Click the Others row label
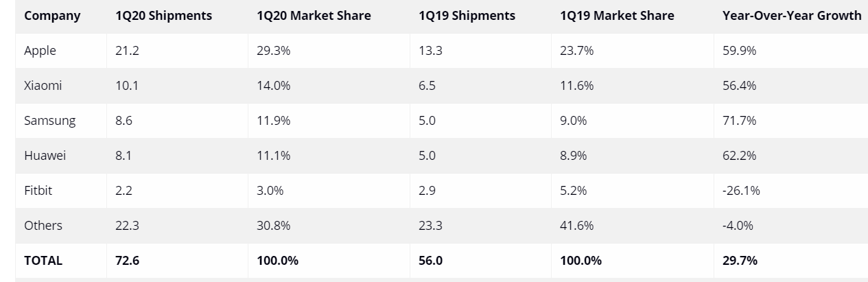This screenshot has height=282, width=868. (x=43, y=226)
